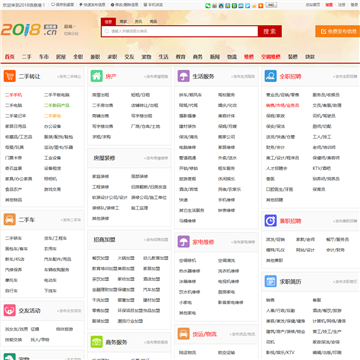Open 二手房出售 category link

103,105
